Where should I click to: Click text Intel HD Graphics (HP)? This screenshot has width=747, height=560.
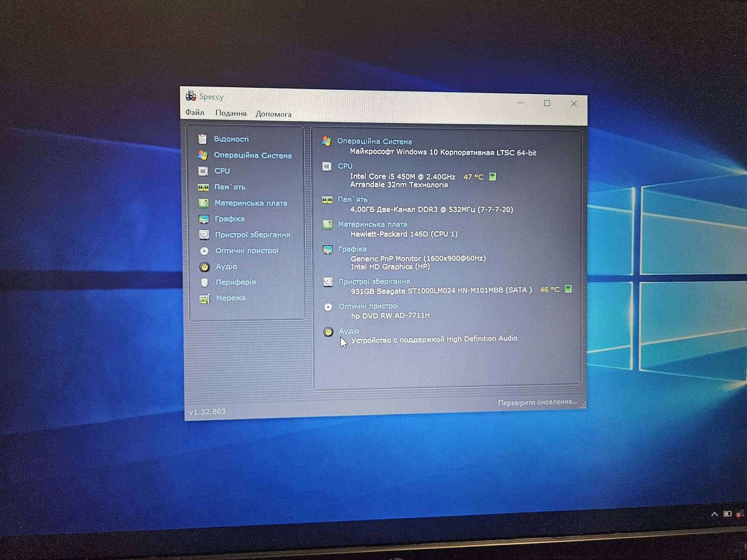click(x=390, y=267)
